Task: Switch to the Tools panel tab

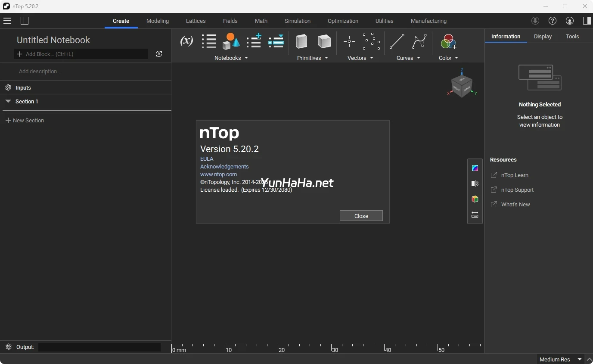Action: [x=572, y=37]
